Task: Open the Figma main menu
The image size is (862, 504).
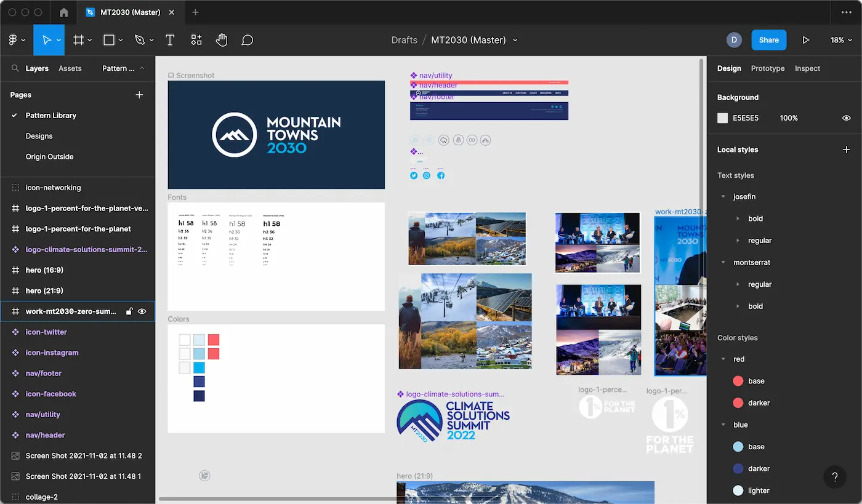Action: click(14, 40)
